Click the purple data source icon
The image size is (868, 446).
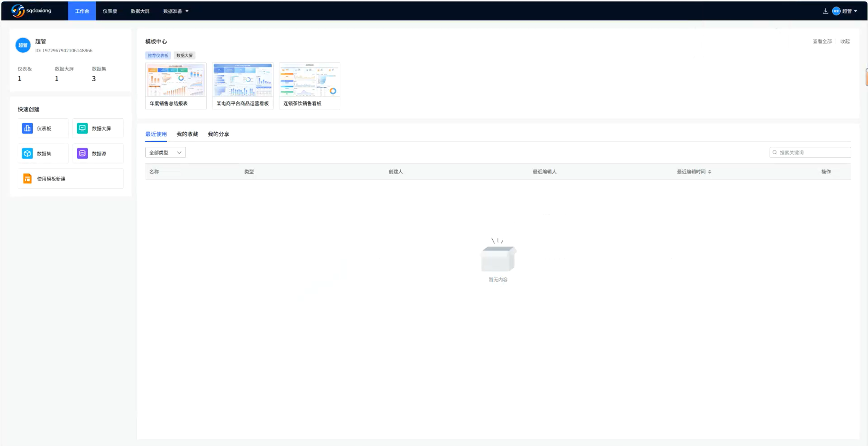[x=82, y=153]
